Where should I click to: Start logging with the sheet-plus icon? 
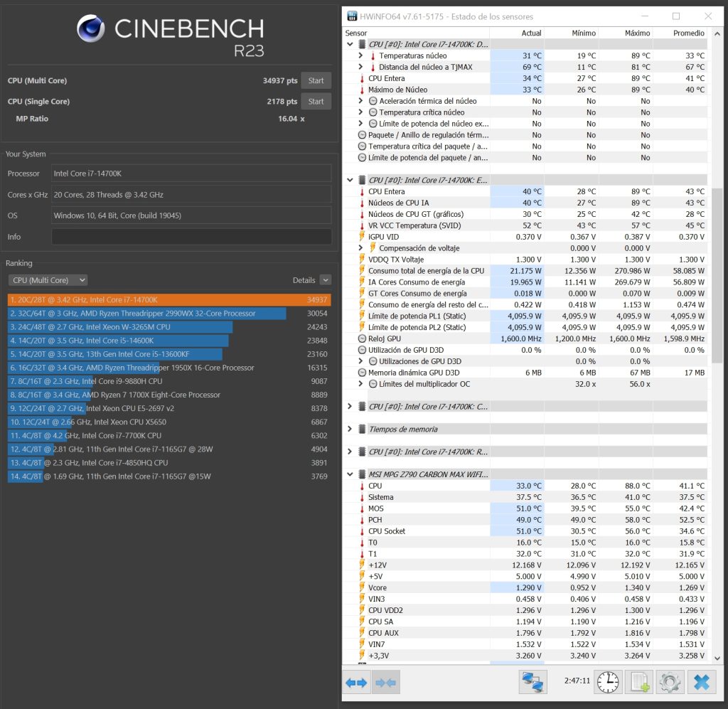(640, 682)
